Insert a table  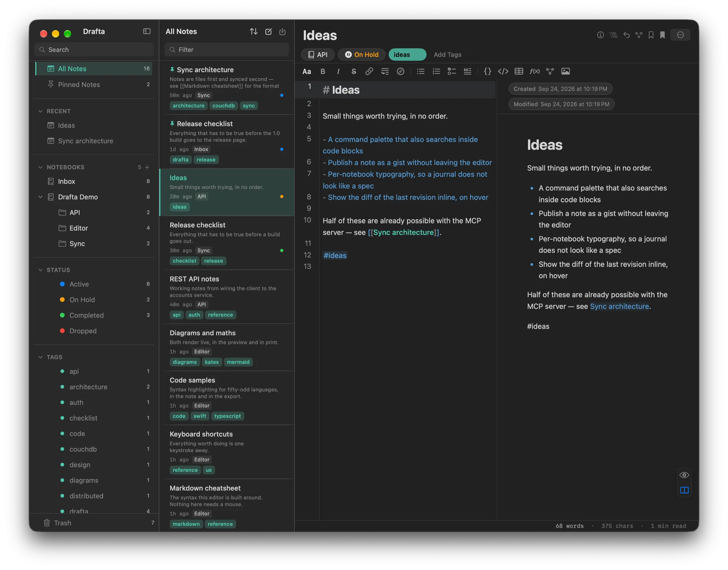(x=519, y=71)
